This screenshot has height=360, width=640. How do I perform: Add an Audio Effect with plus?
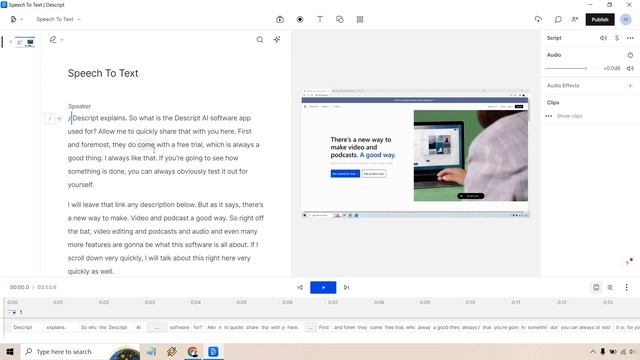coord(630,86)
